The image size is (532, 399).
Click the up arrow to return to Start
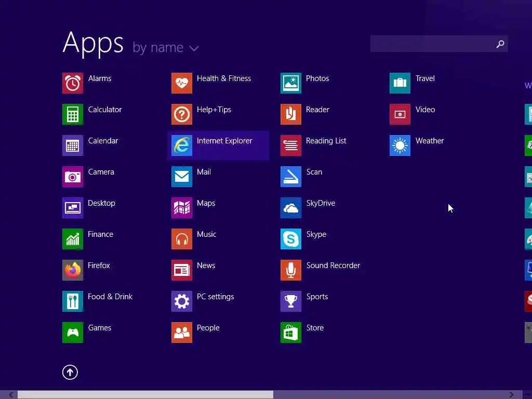click(x=70, y=372)
